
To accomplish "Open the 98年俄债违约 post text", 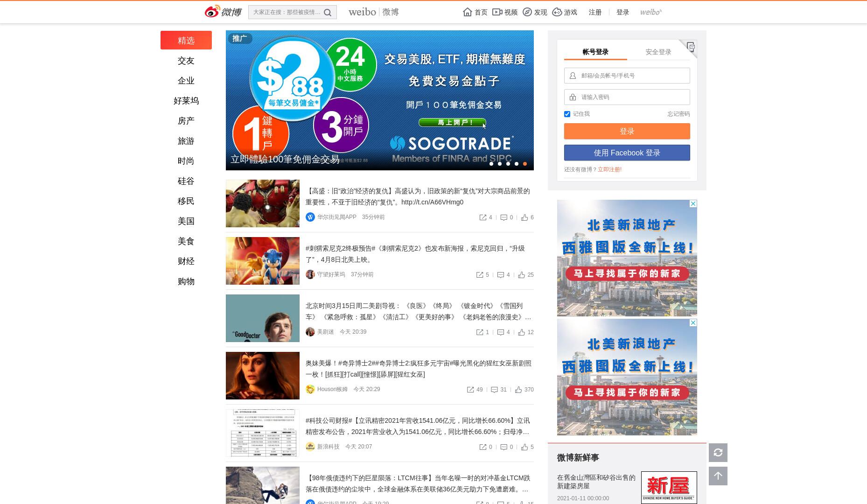I will 418,483.
